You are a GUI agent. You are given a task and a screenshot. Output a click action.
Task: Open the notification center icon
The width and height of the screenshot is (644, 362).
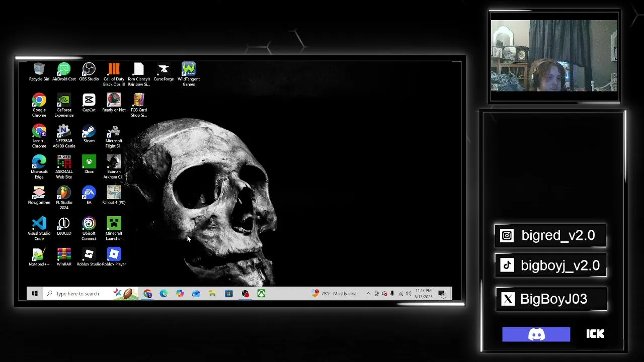coord(442,294)
